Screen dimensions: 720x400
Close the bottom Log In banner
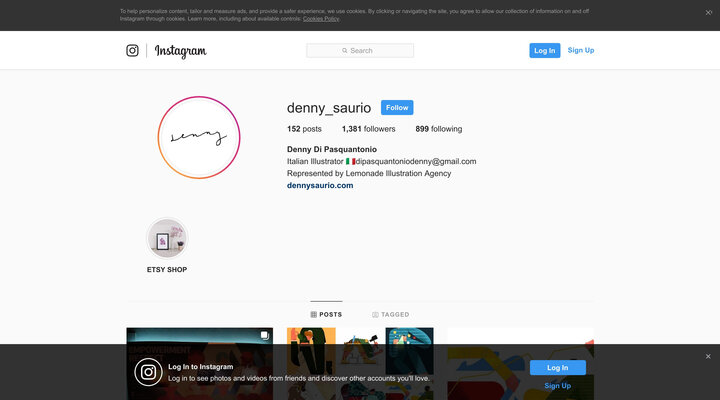point(708,356)
